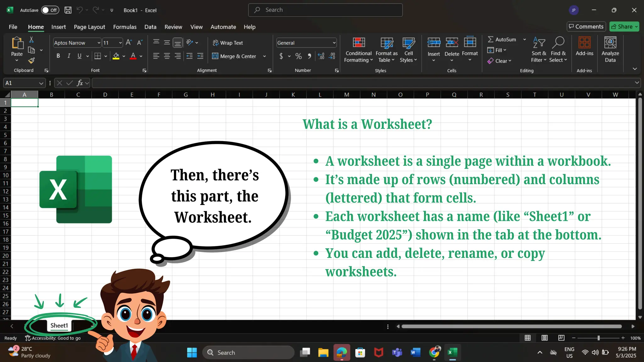
Task: Select the Sheet1 worksheet tab
Action: coord(59,326)
